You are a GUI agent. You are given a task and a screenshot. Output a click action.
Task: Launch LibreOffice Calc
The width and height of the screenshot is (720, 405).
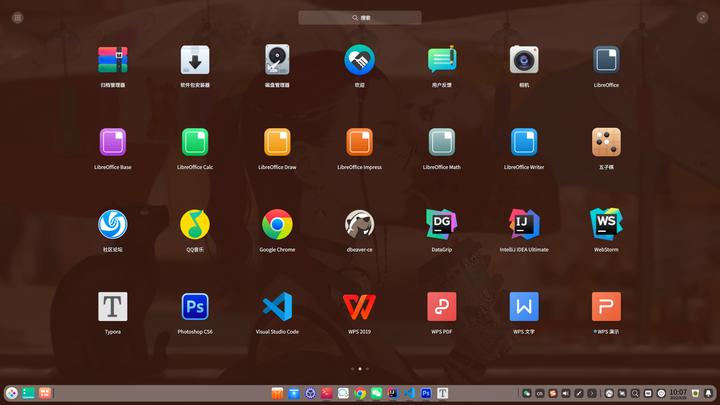pos(195,142)
